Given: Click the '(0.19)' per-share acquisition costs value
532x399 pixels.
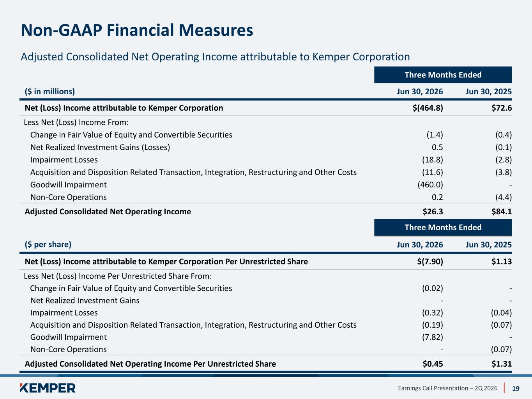Looking at the screenshot, I should point(433,325).
